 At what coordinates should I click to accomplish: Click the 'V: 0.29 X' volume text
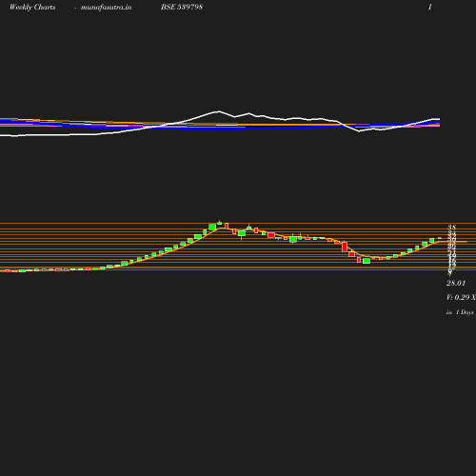point(461,297)
